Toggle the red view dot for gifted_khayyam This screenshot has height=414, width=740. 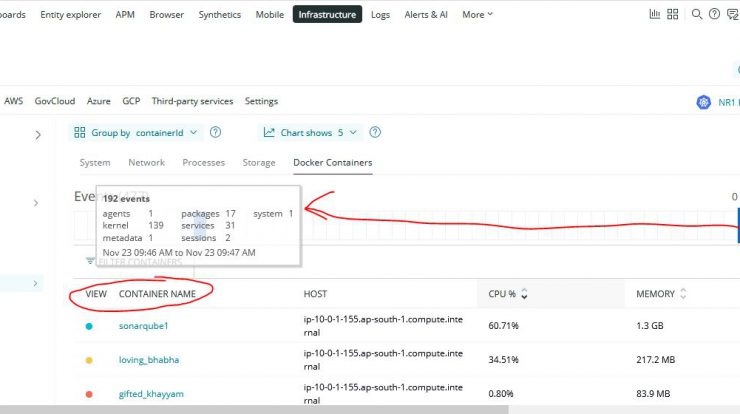[89, 394]
